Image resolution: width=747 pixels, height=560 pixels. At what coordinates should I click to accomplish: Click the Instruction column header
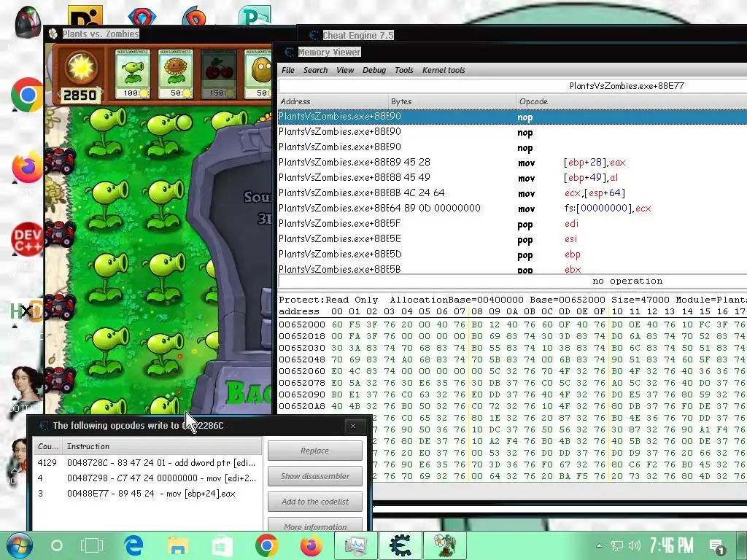162,446
